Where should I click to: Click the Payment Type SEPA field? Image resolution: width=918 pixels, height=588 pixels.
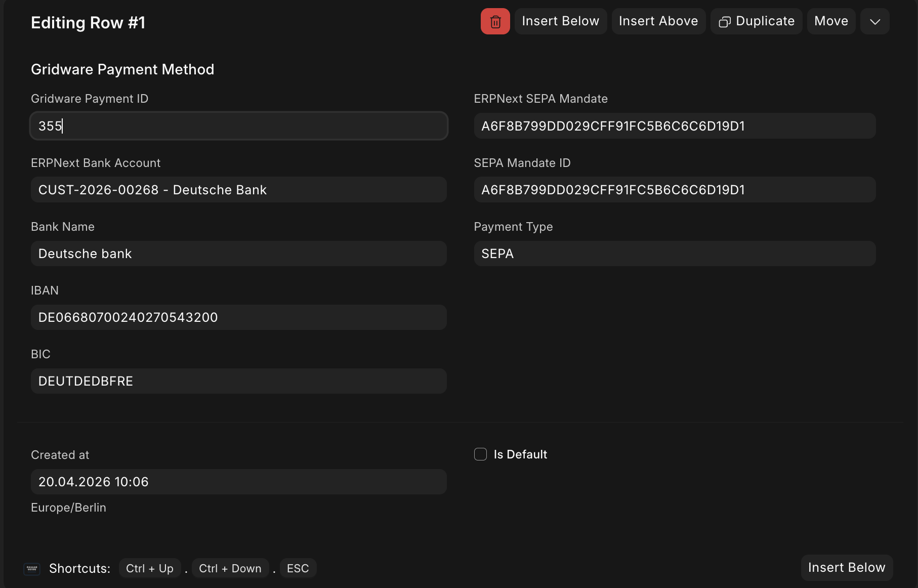pyautogui.click(x=675, y=254)
